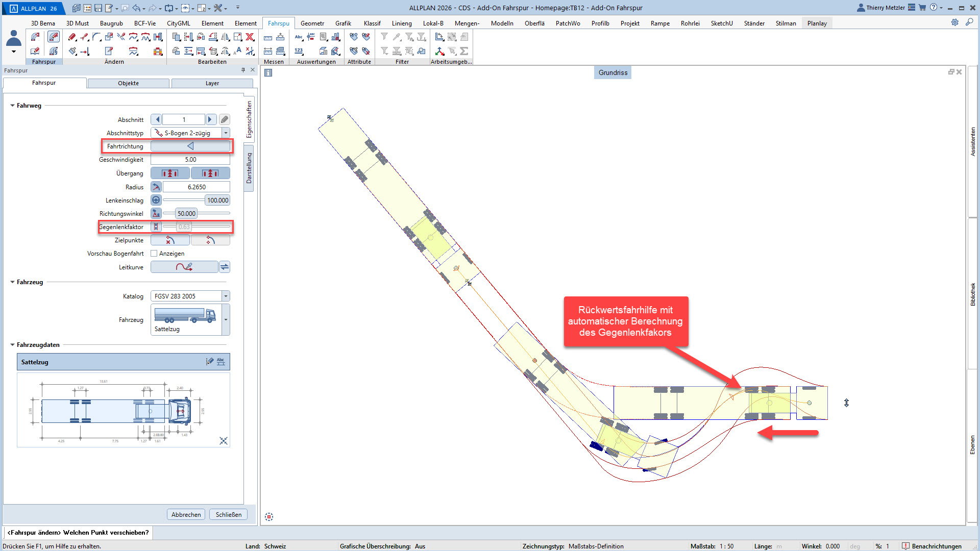This screenshot has width=980, height=551.
Task: Toggle automatic Gegenlenkfaktor icon button
Action: tap(156, 227)
